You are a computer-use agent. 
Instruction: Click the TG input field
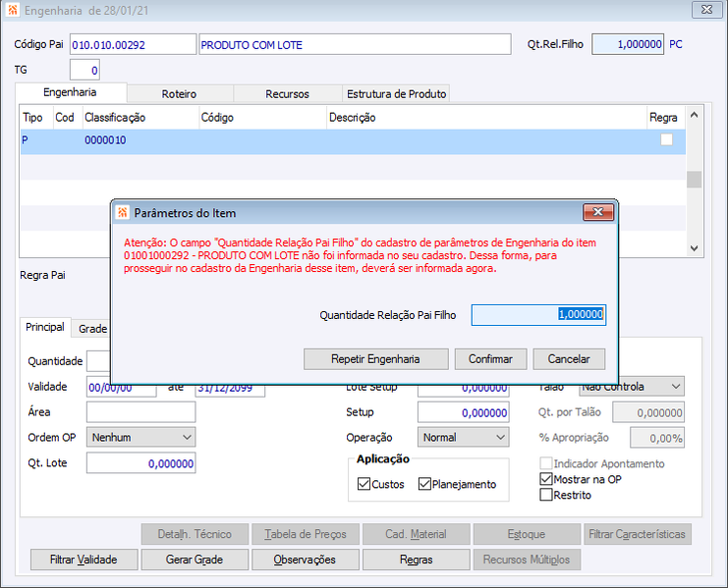[x=84, y=70]
